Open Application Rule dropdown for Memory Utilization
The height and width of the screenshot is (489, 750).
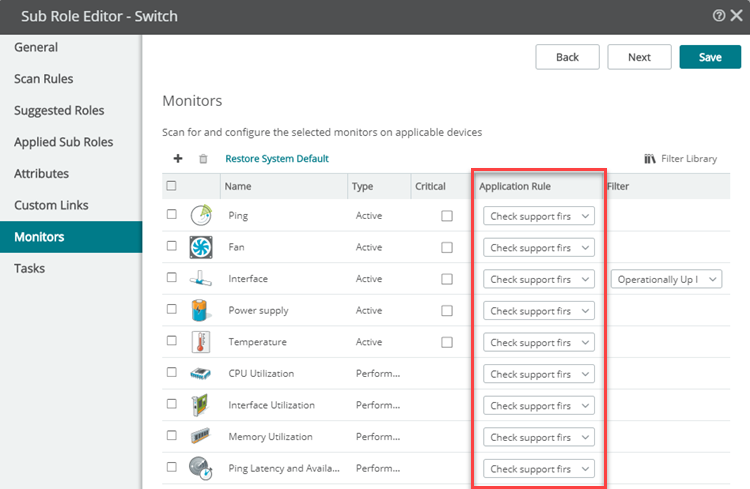click(x=539, y=437)
